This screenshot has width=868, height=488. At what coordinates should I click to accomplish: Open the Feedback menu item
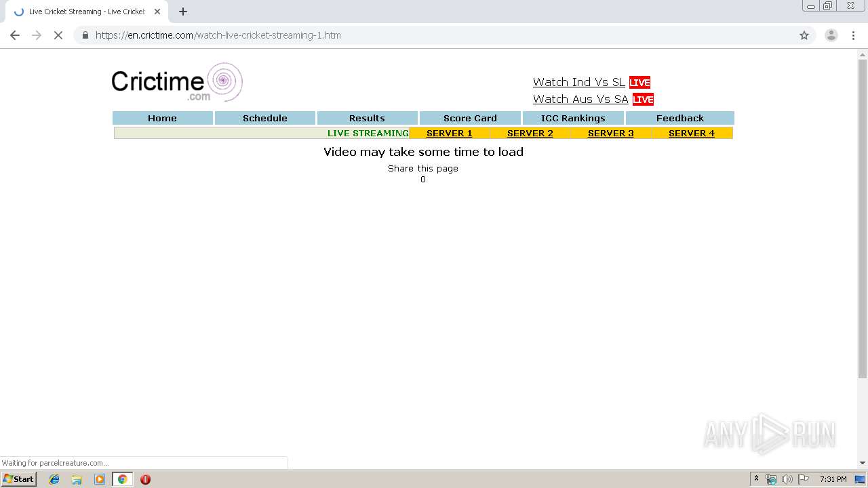pyautogui.click(x=680, y=118)
